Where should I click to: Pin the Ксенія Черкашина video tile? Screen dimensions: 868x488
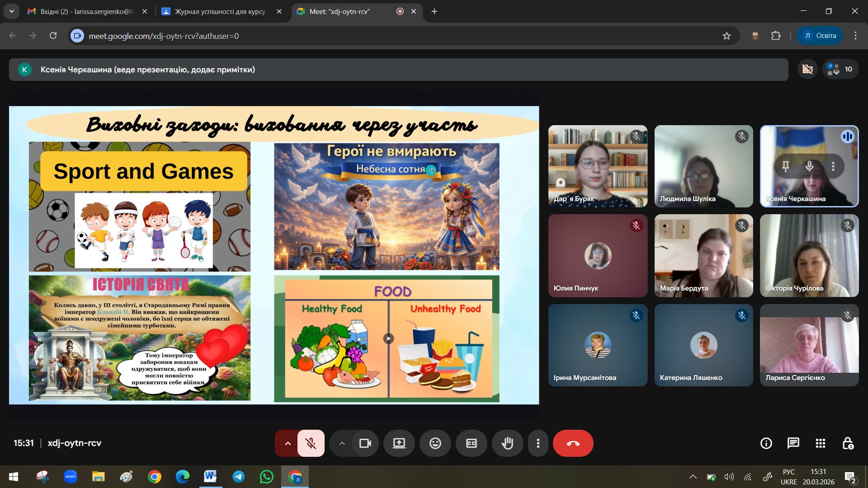786,166
